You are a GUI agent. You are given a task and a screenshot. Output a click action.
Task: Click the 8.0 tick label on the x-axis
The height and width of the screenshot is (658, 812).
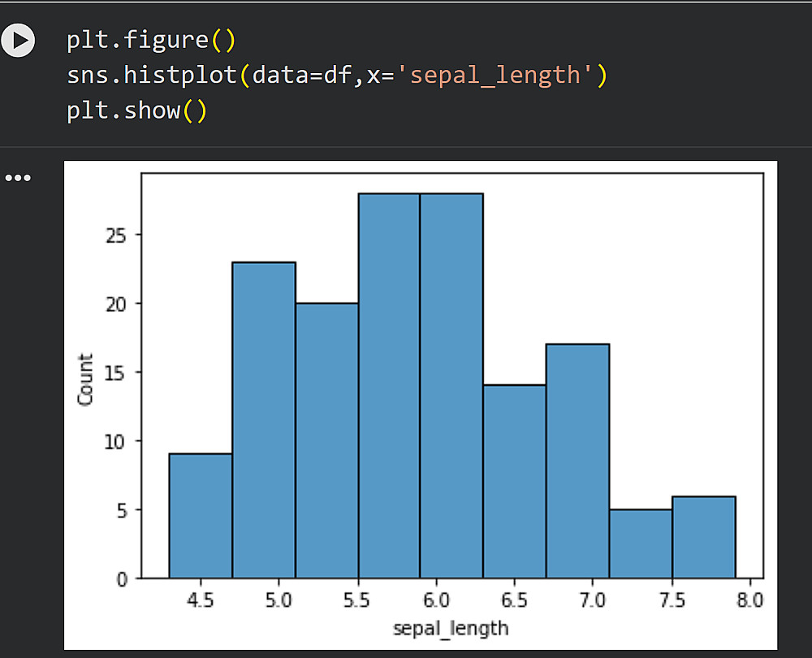(750, 601)
